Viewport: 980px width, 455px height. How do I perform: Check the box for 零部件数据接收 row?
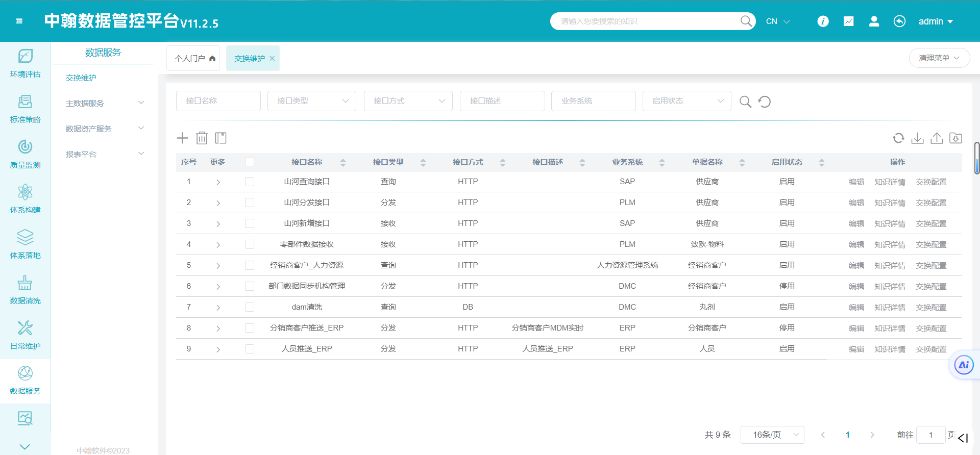click(x=250, y=244)
